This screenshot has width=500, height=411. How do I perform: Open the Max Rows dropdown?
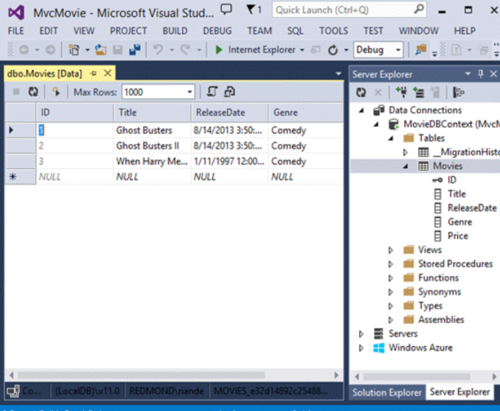coord(190,92)
